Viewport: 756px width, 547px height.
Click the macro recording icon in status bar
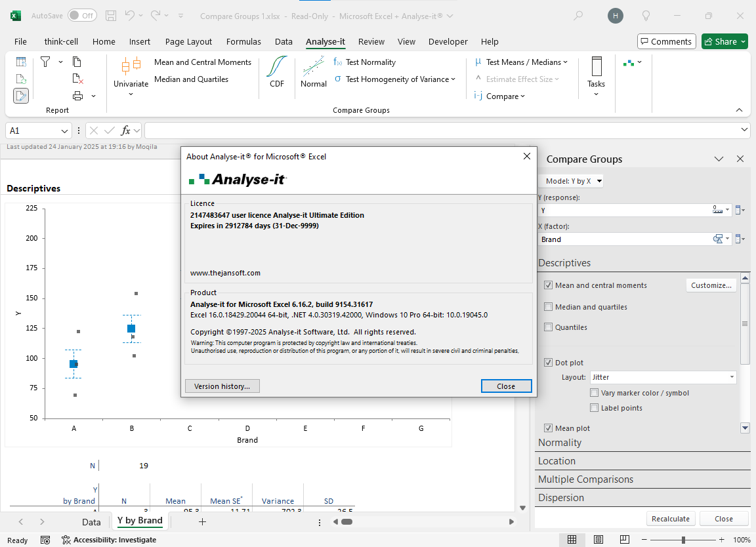[x=45, y=540]
